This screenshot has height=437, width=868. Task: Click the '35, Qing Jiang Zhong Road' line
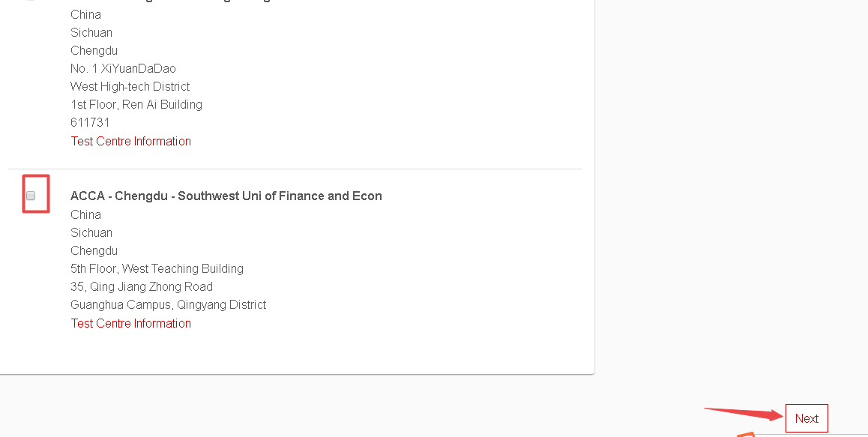(142, 286)
